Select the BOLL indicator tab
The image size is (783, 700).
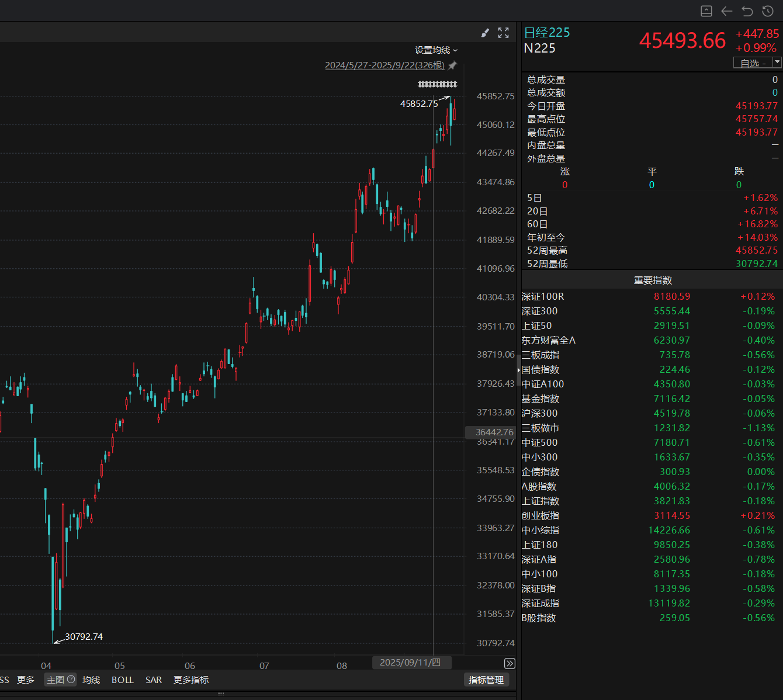click(x=123, y=680)
